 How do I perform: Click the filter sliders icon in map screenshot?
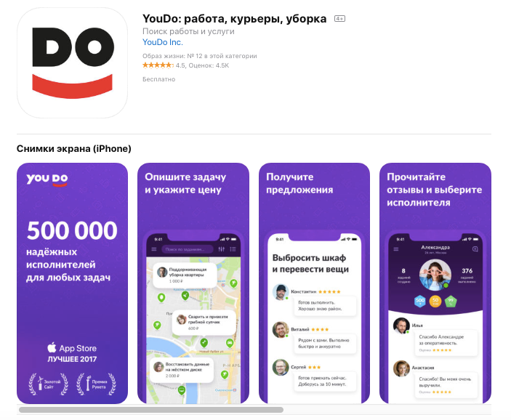[222, 249]
